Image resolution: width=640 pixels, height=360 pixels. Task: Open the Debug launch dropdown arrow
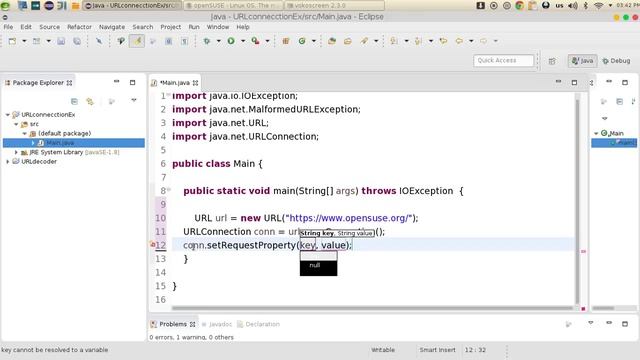point(218,41)
